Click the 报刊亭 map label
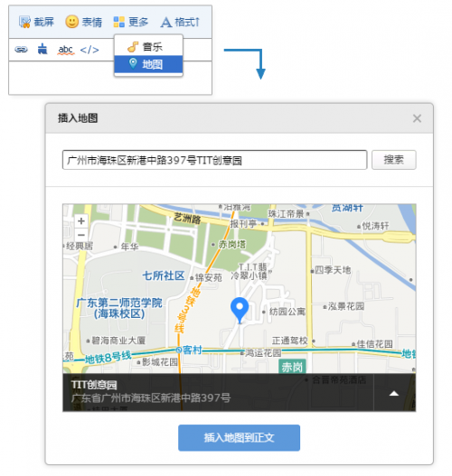The image size is (452, 476). (243, 224)
